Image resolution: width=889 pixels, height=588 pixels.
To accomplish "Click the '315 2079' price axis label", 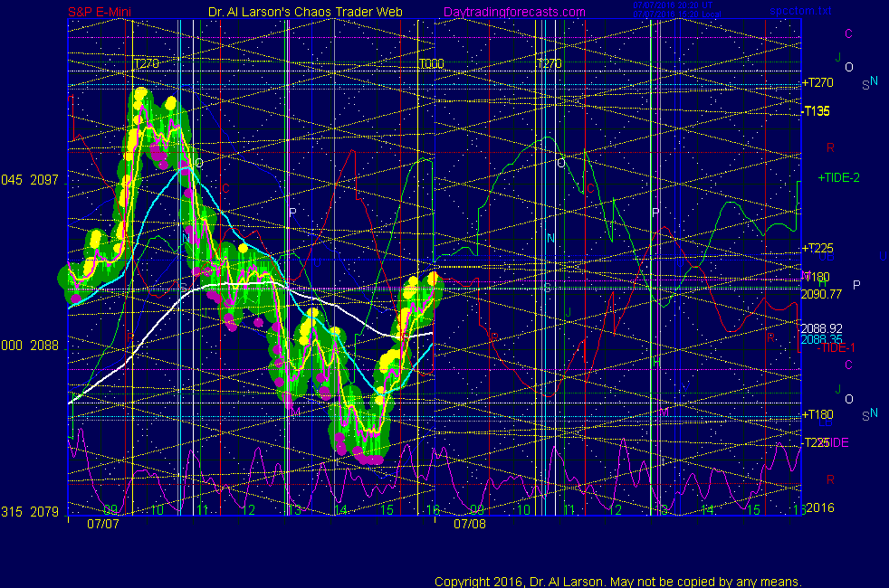I will 30,512.
